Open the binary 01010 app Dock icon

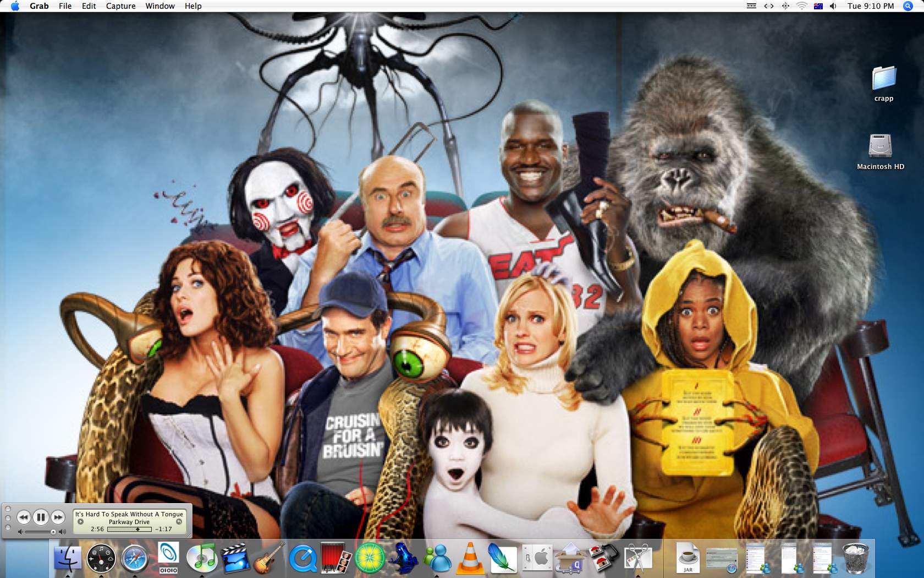tap(168, 558)
